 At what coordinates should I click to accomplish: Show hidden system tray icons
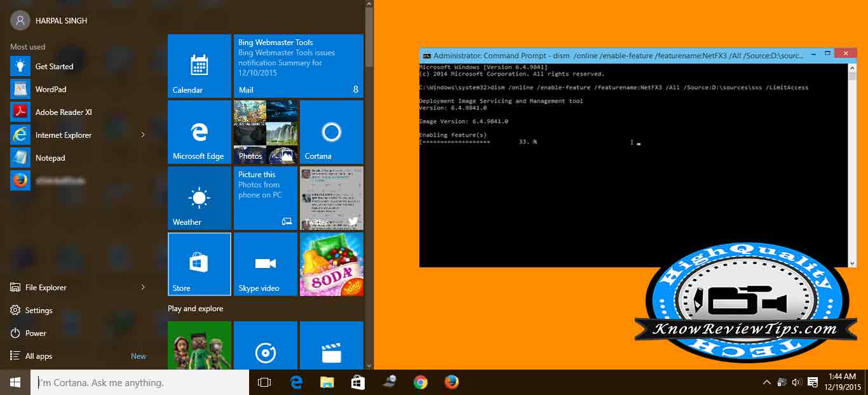[x=766, y=382]
